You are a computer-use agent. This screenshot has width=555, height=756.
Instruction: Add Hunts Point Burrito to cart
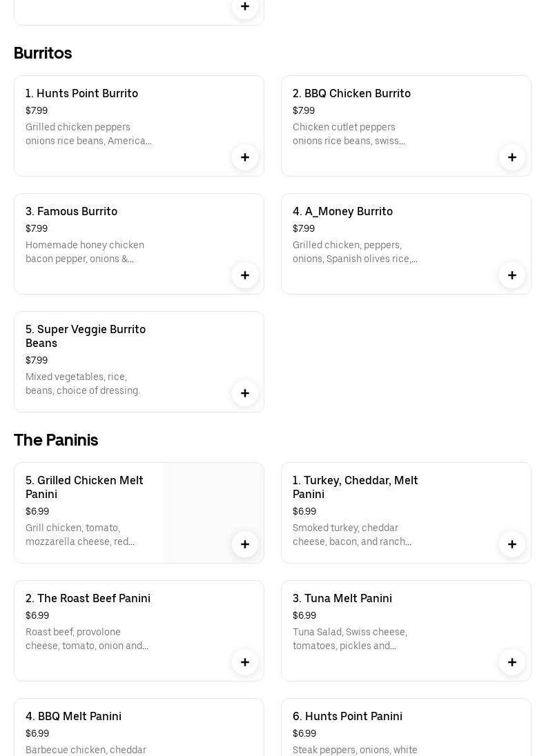point(245,157)
